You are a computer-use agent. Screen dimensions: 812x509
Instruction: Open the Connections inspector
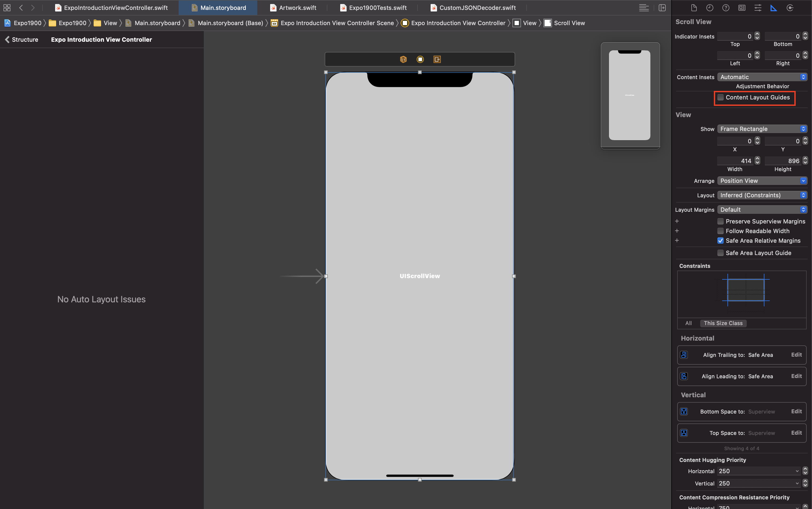pyautogui.click(x=790, y=8)
